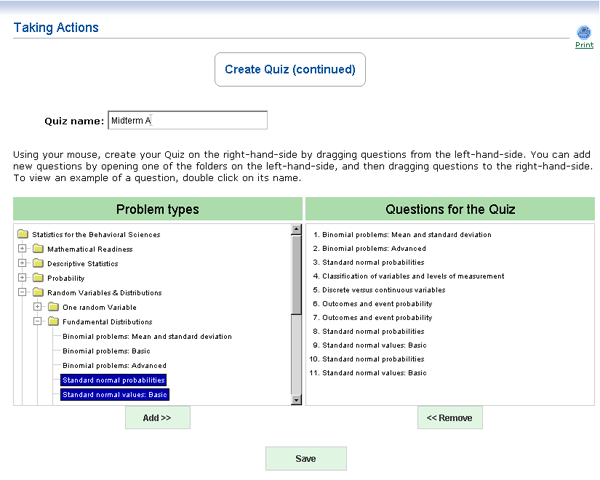Open the Print link
Viewport: 600px width, 480px height.
tap(584, 45)
